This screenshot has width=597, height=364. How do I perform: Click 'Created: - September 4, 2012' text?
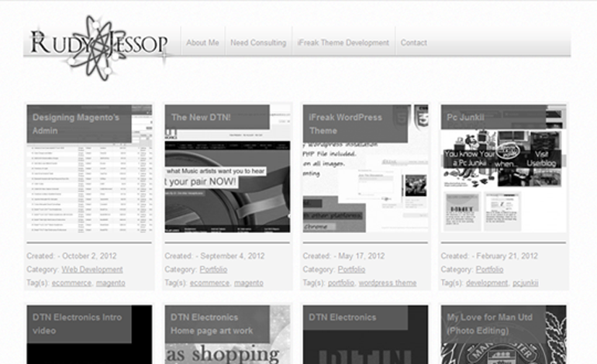coord(214,256)
